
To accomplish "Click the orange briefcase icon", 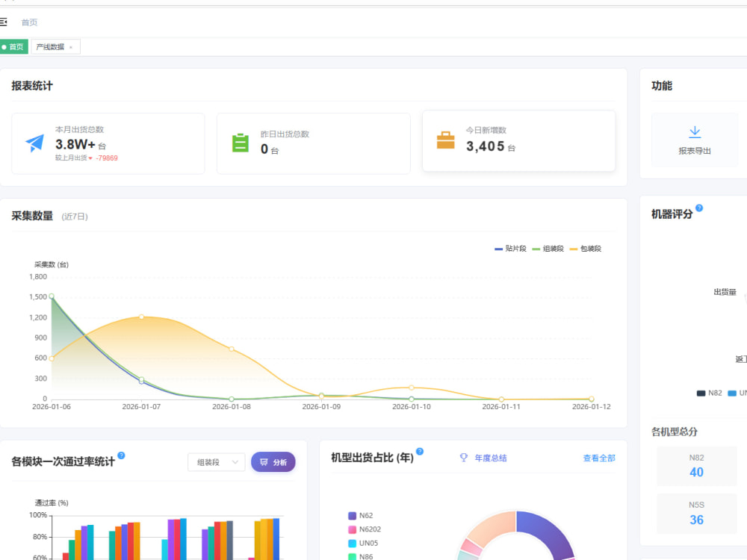I will point(445,140).
